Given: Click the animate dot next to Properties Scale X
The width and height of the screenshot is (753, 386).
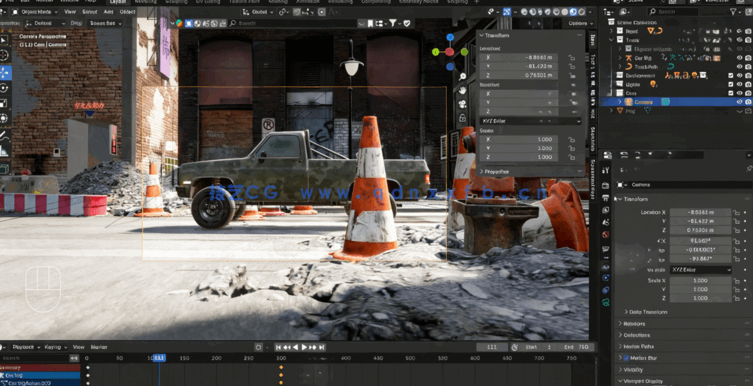Looking at the screenshot, I should coord(745,281).
